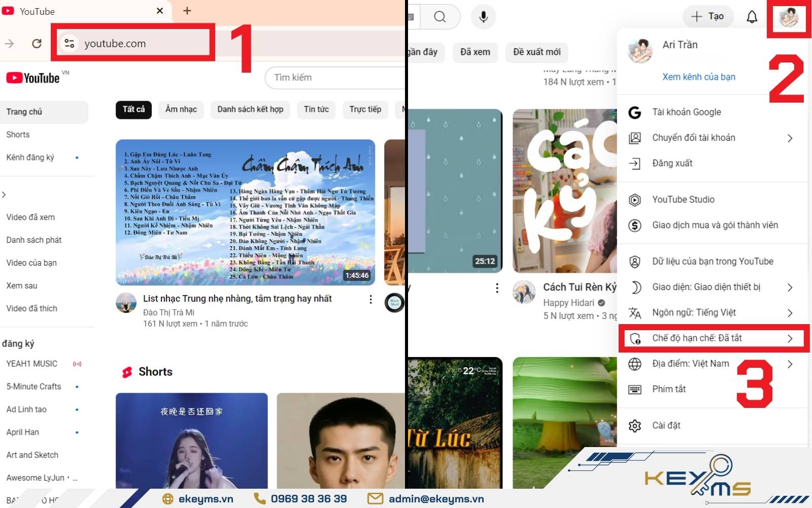
Task: Click the Shorts section logo icon
Action: pyautogui.click(x=127, y=372)
